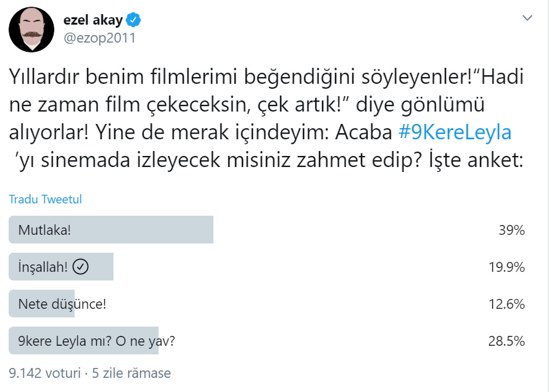549x392 pixels.
Task: Click the checkmark icon next to İnşallah!
Action: [81, 267]
